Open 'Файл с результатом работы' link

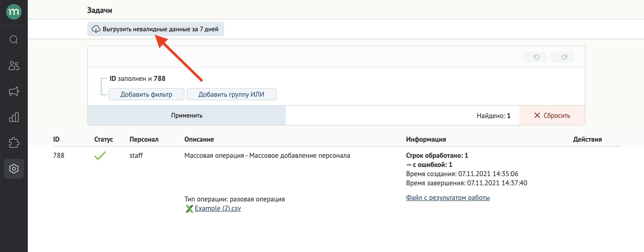point(448,197)
